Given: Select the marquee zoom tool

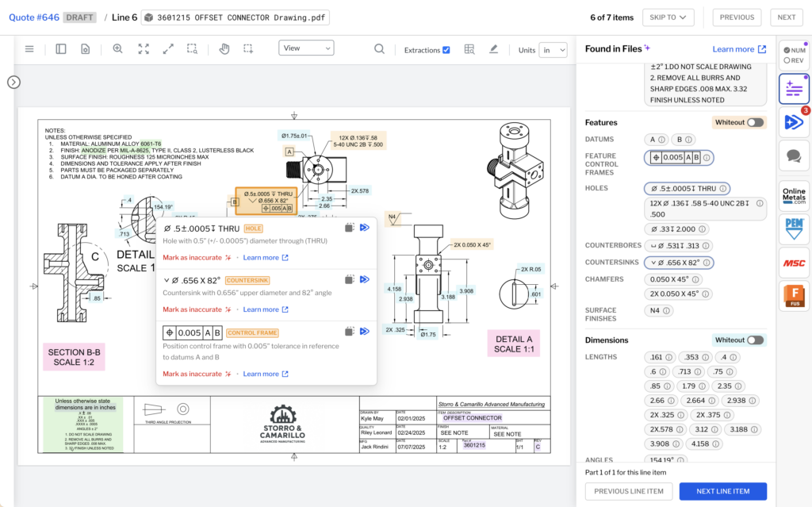Looking at the screenshot, I should [x=192, y=49].
